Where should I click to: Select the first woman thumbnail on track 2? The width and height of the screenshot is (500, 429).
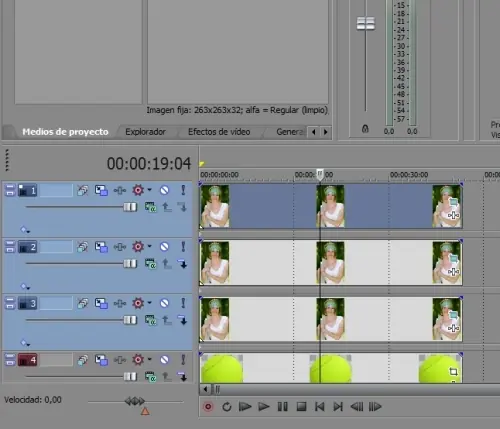215,263
